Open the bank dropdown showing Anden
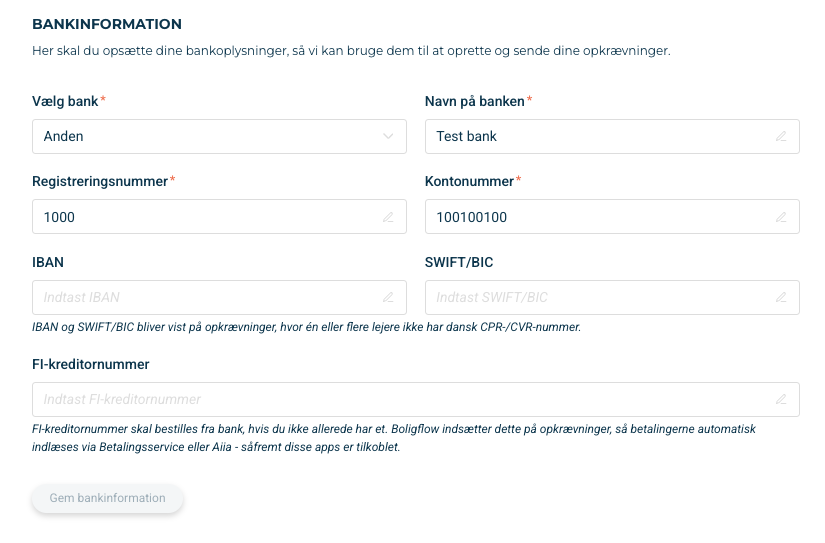This screenshot has width=825, height=543. pyautogui.click(x=219, y=137)
